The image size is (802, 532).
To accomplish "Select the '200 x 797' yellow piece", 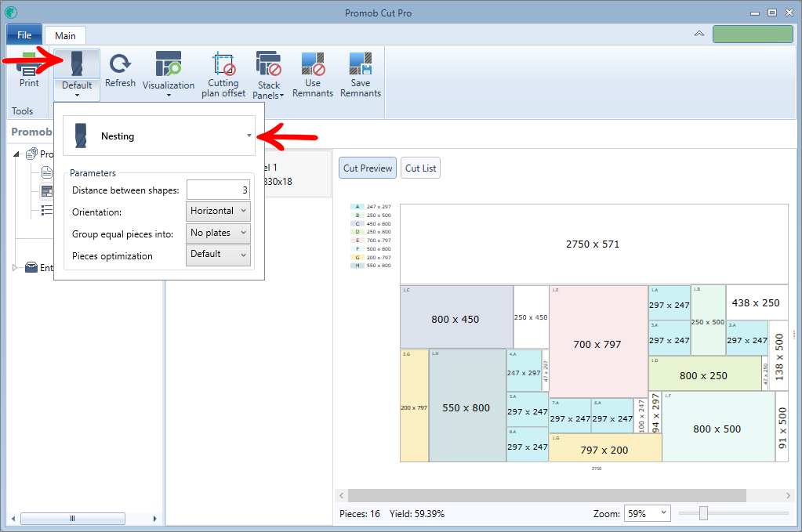I will [x=414, y=406].
